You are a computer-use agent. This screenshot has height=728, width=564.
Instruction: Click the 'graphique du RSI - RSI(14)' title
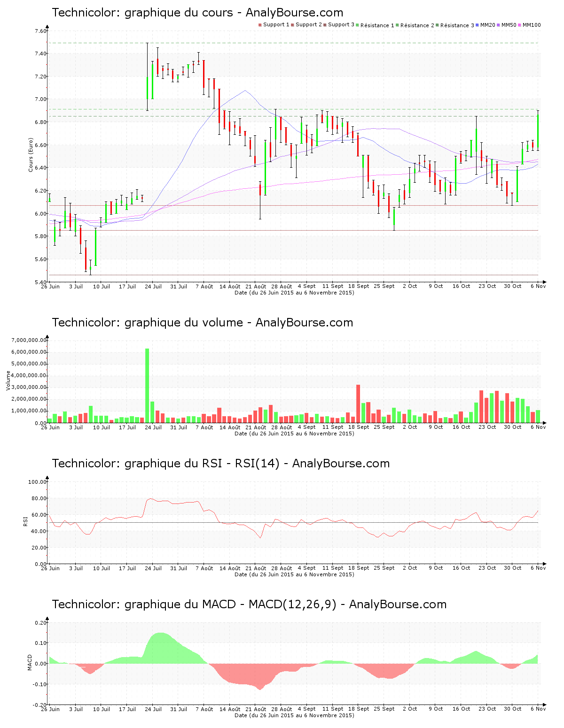pos(202,464)
